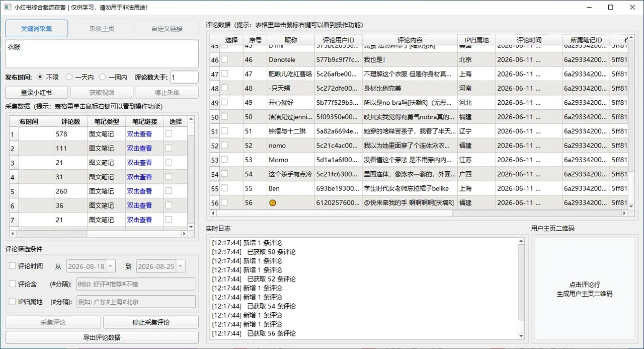The width and height of the screenshot is (644, 349).
Task: Tick the select box for comment row 55 Ben
Action: pos(224,188)
